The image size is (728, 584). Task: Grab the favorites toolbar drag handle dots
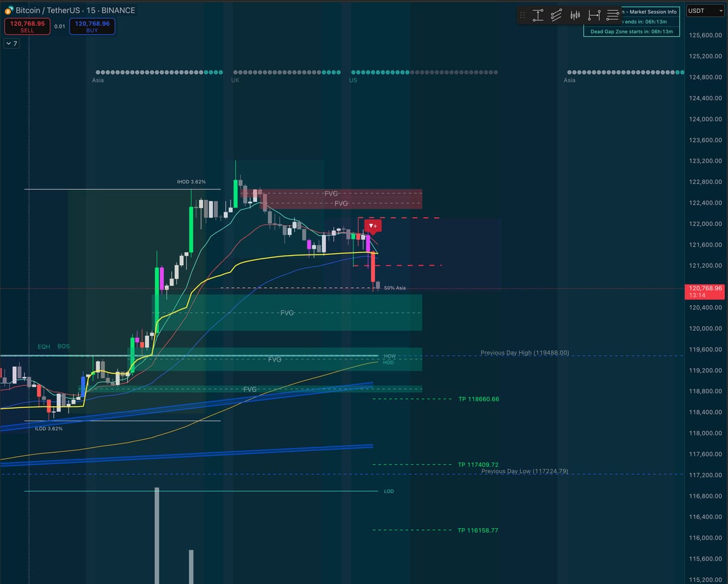tap(522, 15)
